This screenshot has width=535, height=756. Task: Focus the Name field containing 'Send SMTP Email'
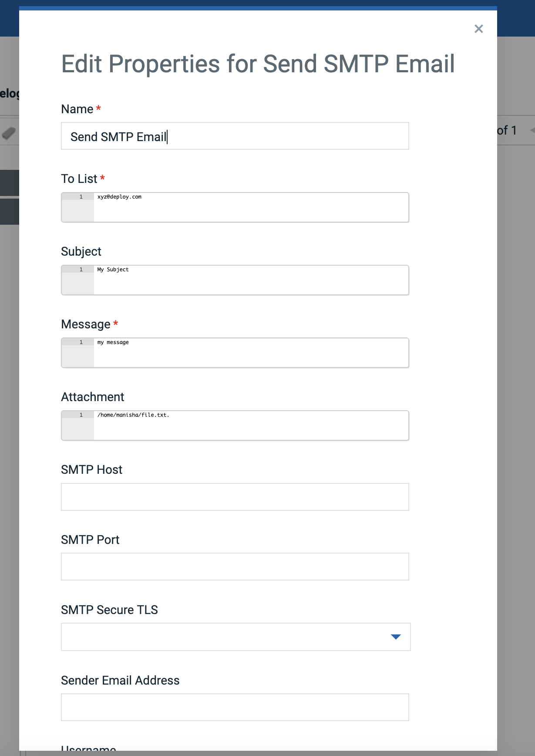tap(235, 136)
